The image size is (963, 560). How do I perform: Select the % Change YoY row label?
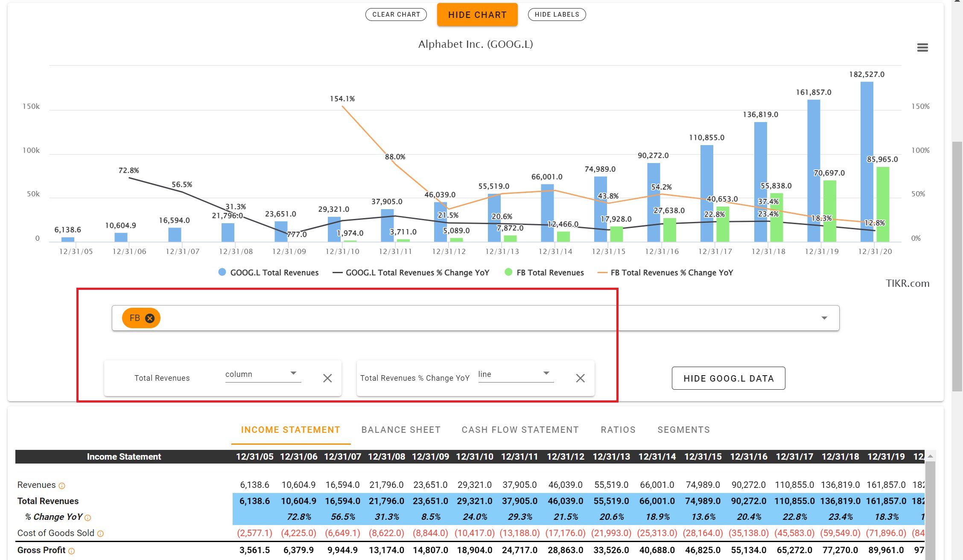[53, 517]
